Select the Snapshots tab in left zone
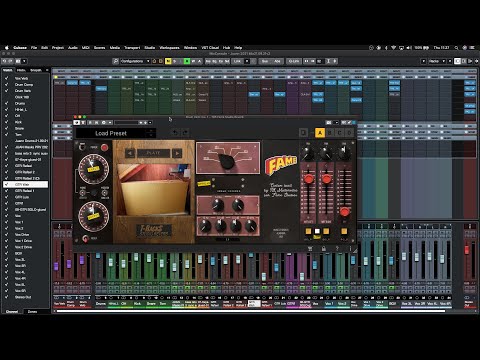This screenshot has height=360, width=480. tap(36, 70)
